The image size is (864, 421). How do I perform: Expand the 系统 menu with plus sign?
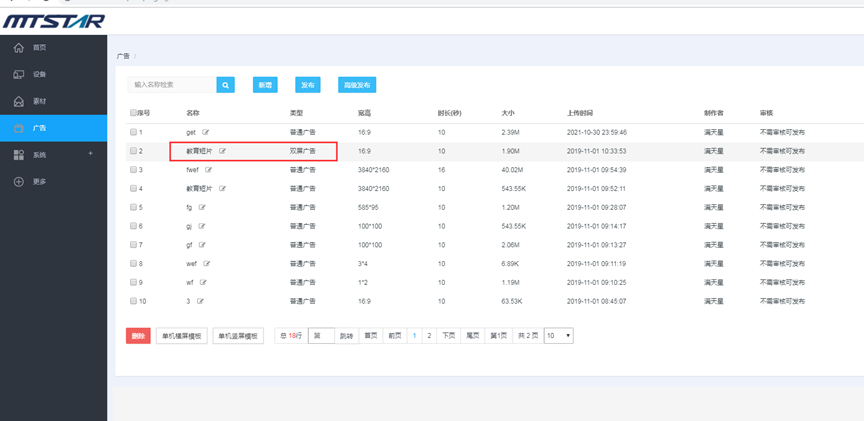tap(90, 154)
